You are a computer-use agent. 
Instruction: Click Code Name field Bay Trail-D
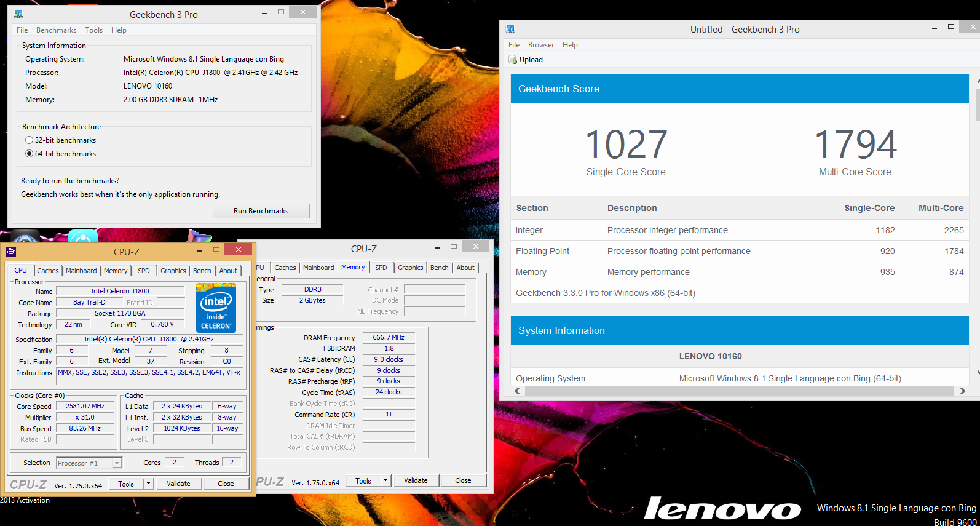pos(89,302)
